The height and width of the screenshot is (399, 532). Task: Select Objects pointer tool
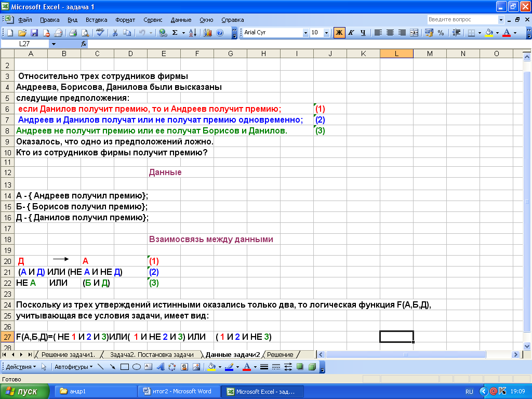click(x=44, y=367)
